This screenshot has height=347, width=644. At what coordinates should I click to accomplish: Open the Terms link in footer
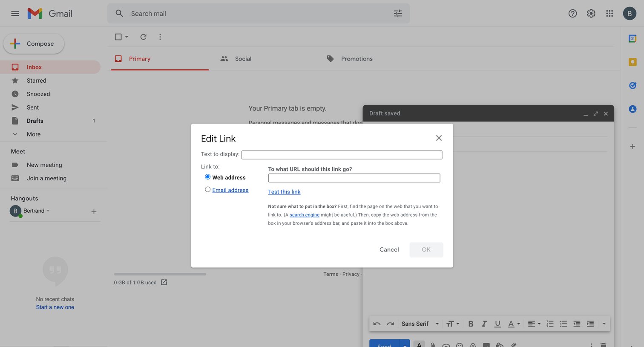click(x=331, y=274)
